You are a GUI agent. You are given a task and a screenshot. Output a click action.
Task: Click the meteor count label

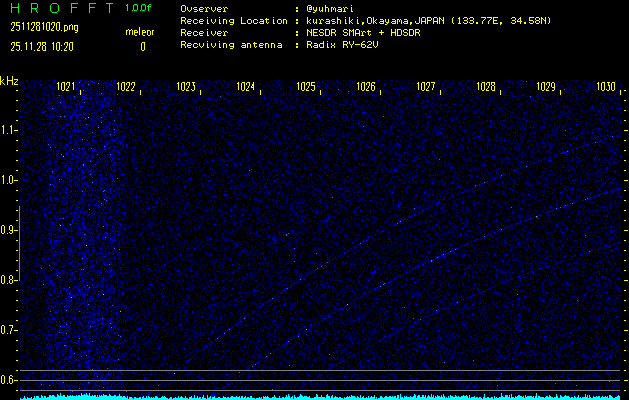(140, 32)
